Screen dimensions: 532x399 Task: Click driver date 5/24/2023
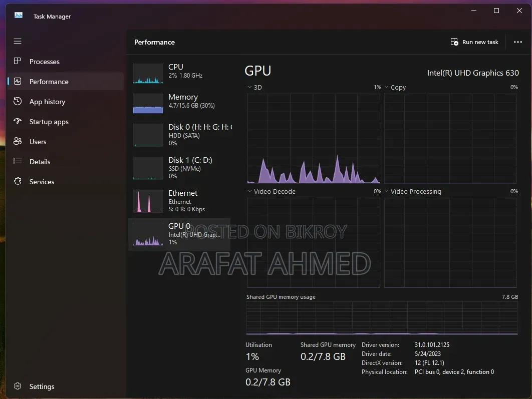pyautogui.click(x=427, y=353)
